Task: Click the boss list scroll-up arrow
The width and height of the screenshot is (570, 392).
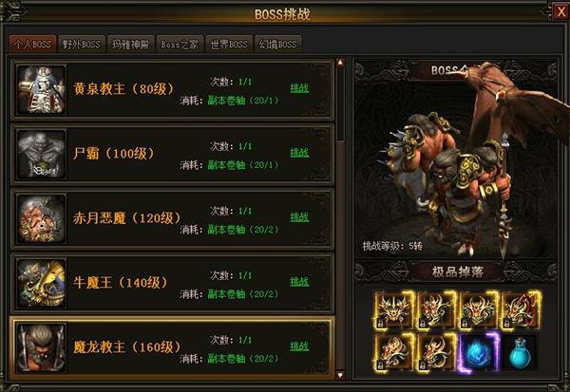Action: (x=341, y=63)
